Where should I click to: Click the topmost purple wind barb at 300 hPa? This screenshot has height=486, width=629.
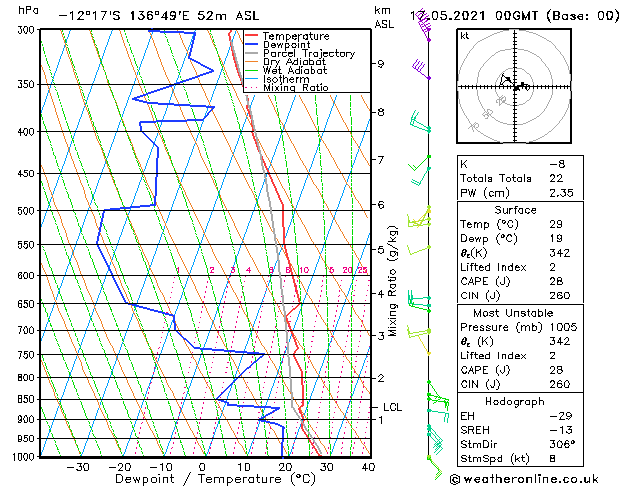pos(423,26)
